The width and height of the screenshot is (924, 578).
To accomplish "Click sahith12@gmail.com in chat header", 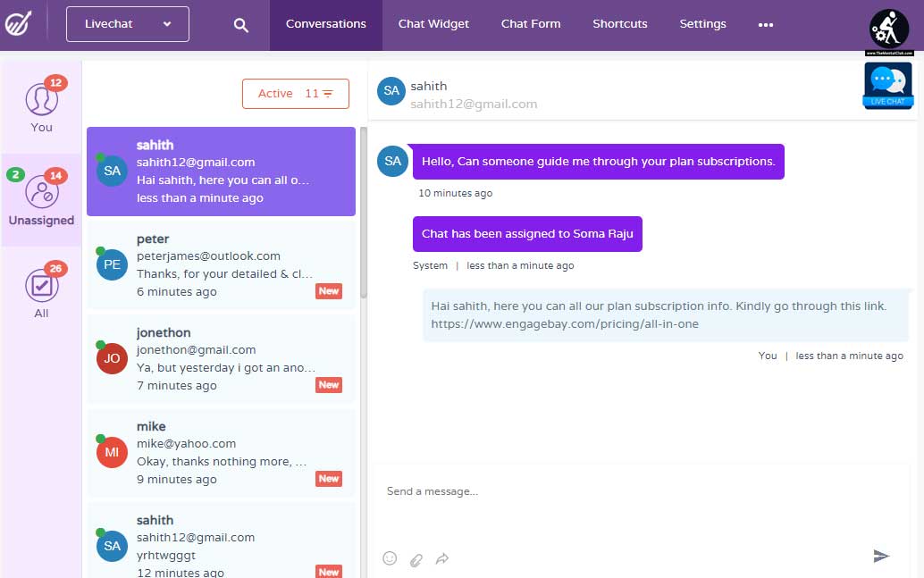I will [x=474, y=105].
